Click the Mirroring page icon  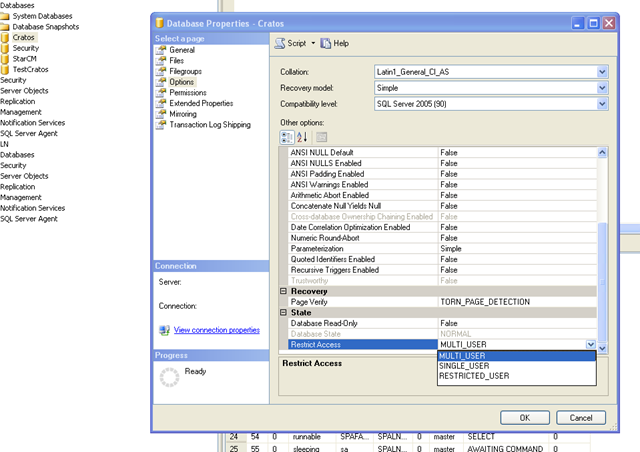point(161,114)
